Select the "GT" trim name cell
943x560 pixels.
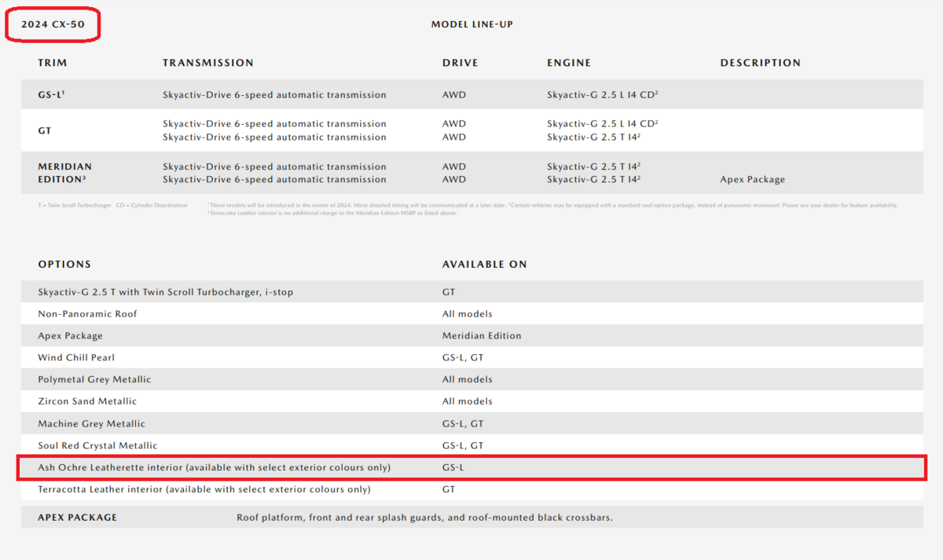pos(45,130)
